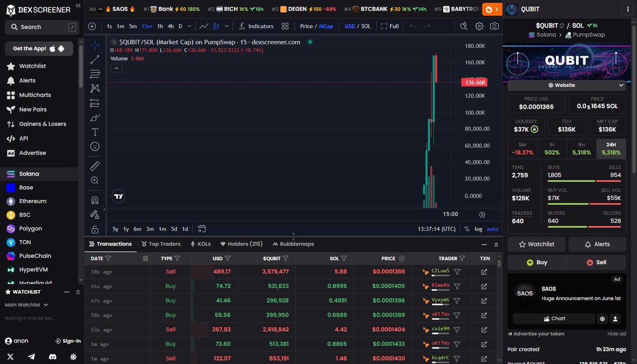Take a chart snapshot with camera icon
This screenshot has width=637, height=364.
tap(494, 26)
